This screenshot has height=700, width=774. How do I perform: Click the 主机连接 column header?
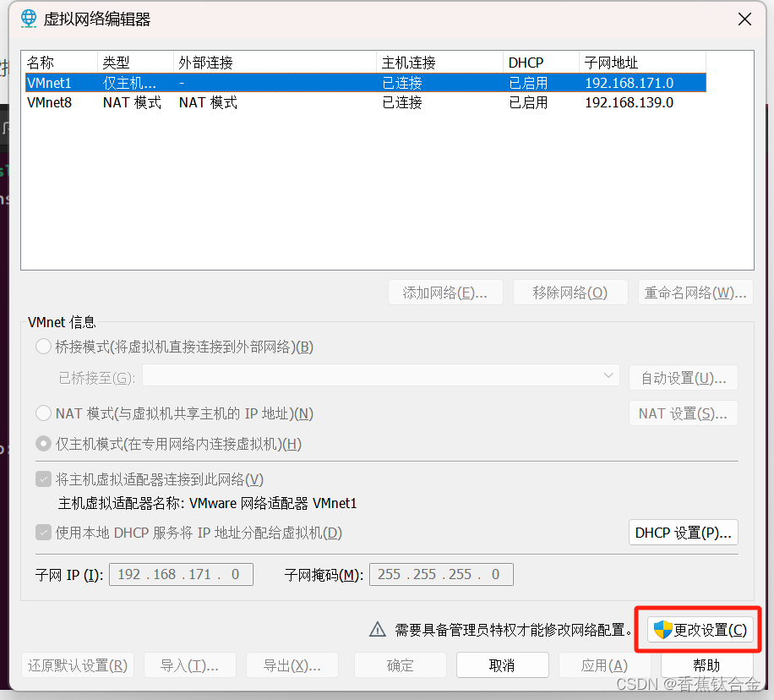pyautogui.click(x=439, y=63)
